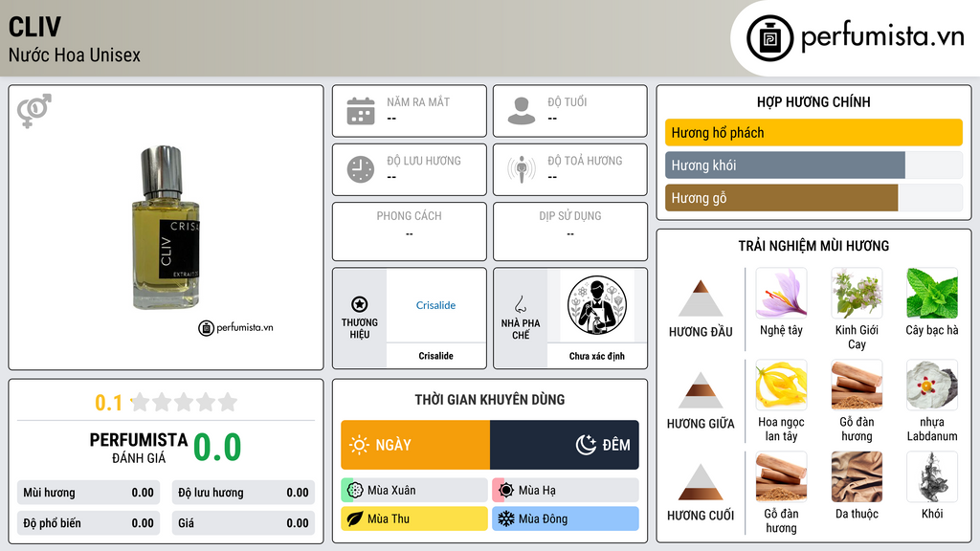Click the Dịp sử dụng info box

(x=570, y=231)
